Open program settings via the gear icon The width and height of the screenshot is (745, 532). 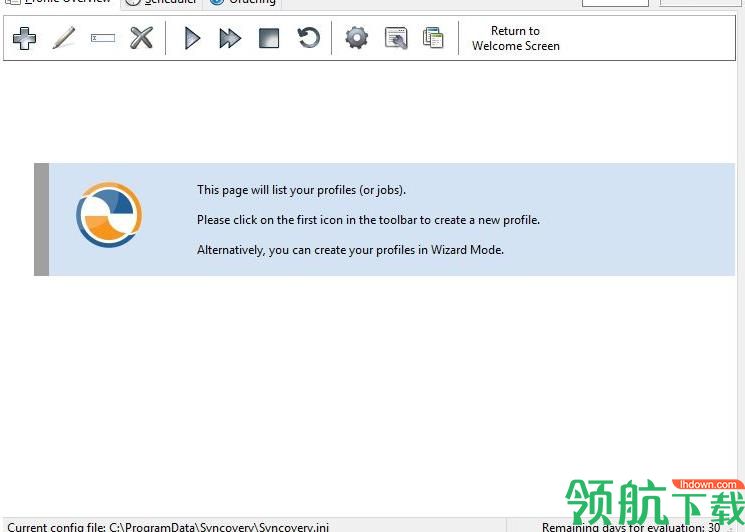[x=357, y=38]
